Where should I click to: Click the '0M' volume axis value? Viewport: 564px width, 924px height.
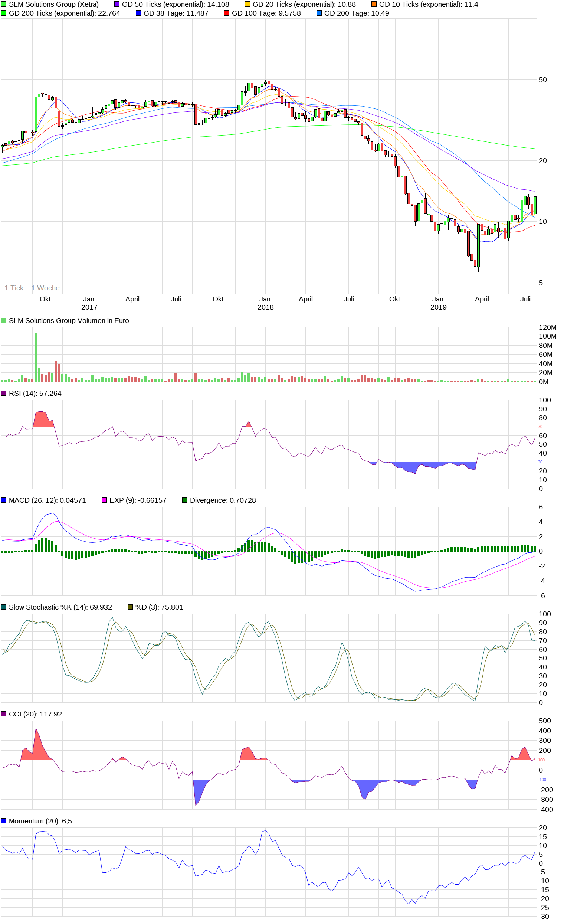coord(544,382)
